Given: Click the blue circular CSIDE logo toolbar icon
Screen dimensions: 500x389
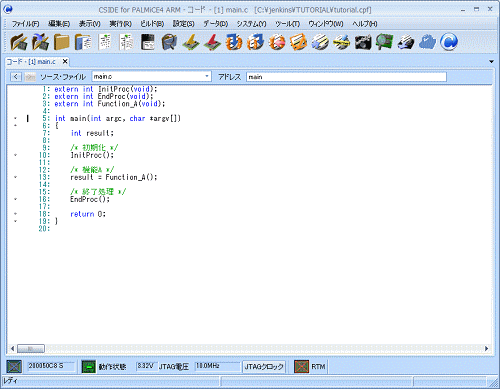Looking at the screenshot, I should [x=449, y=42].
